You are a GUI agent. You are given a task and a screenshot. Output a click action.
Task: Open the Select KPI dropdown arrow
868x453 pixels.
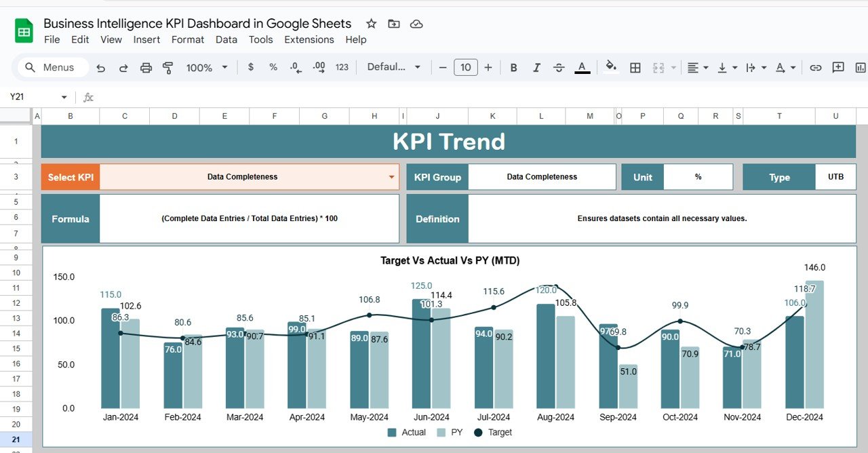point(391,177)
